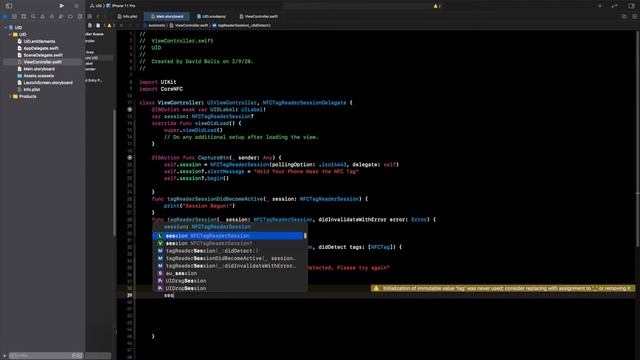Open the Source Control navigator

[x=14, y=16]
